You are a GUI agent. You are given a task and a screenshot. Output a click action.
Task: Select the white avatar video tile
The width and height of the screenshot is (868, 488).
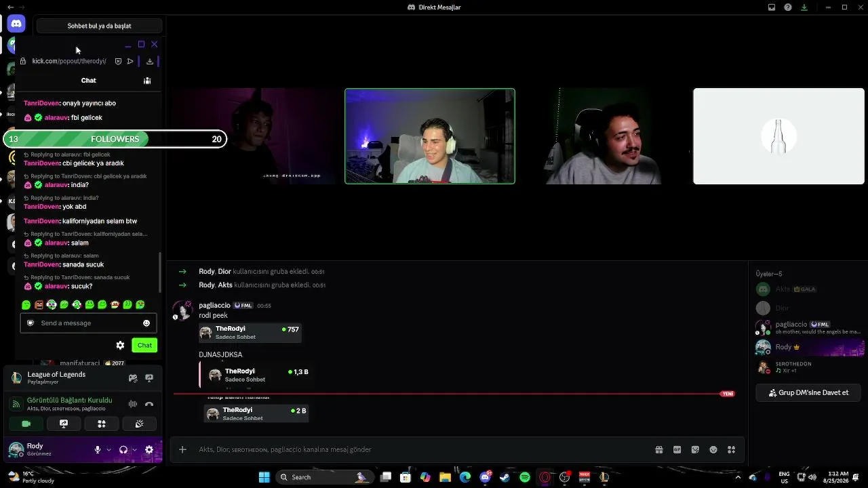pyautogui.click(x=778, y=136)
